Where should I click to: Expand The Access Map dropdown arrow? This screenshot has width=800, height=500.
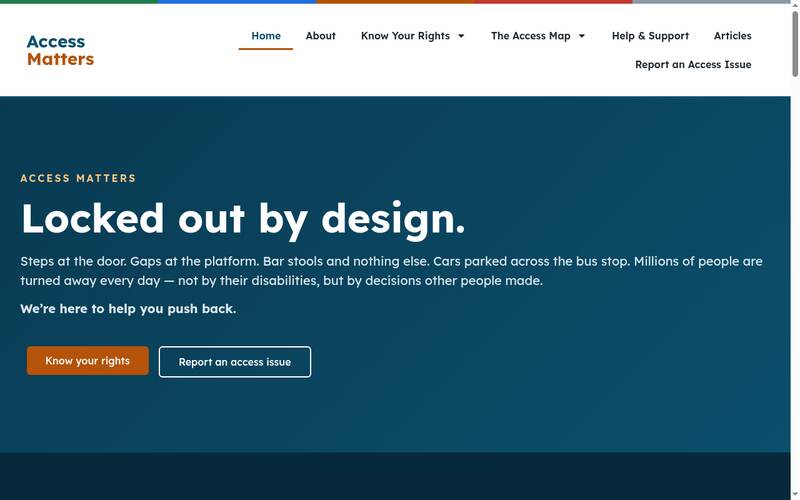582,36
